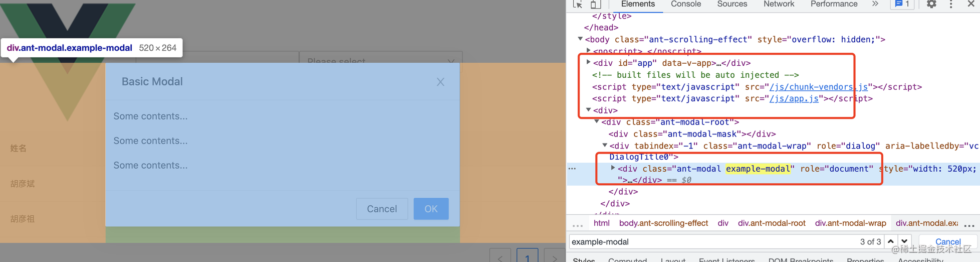
Task: Select div.ant-modal-root breadcrumb
Action: (772, 223)
